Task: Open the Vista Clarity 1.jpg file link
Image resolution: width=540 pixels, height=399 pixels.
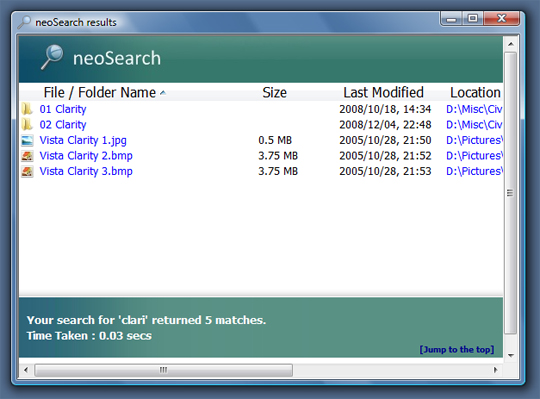Action: pos(83,140)
